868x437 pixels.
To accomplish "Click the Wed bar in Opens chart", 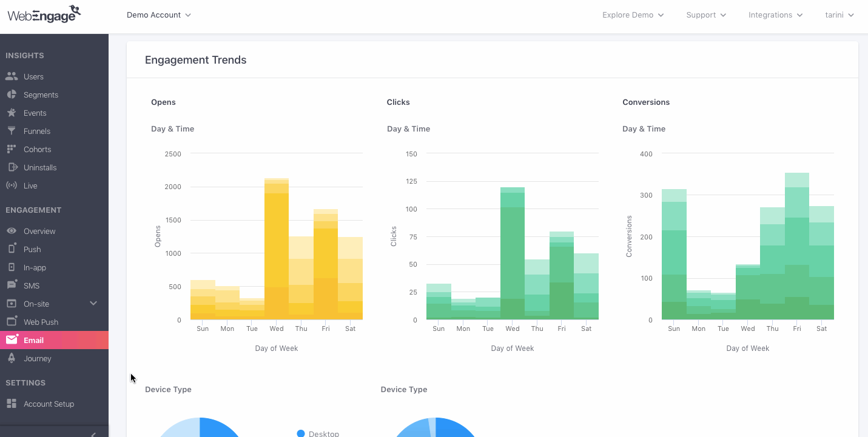I will point(277,249).
